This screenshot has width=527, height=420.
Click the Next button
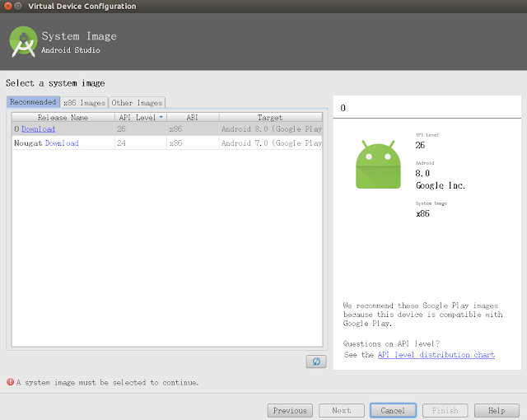[342, 411]
